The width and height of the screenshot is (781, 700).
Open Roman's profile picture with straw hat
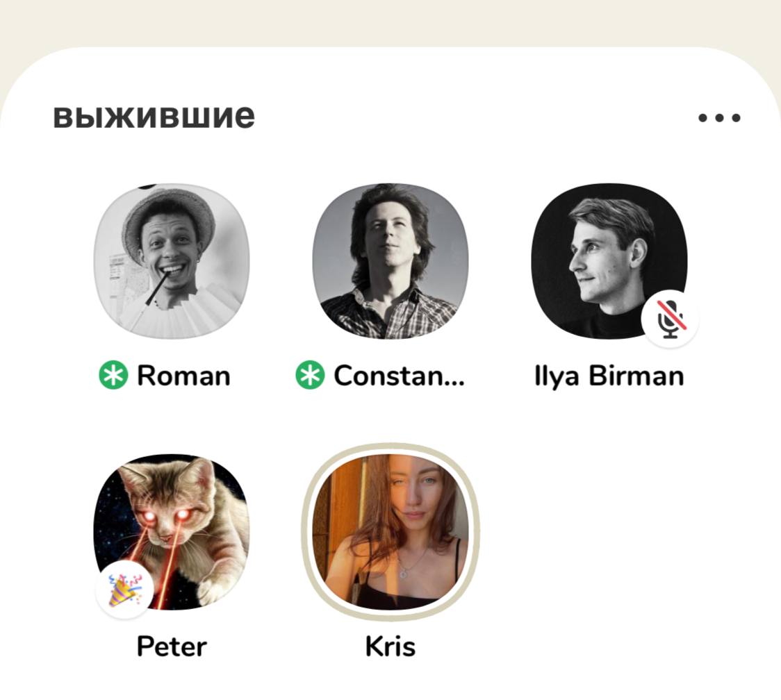tap(172, 261)
